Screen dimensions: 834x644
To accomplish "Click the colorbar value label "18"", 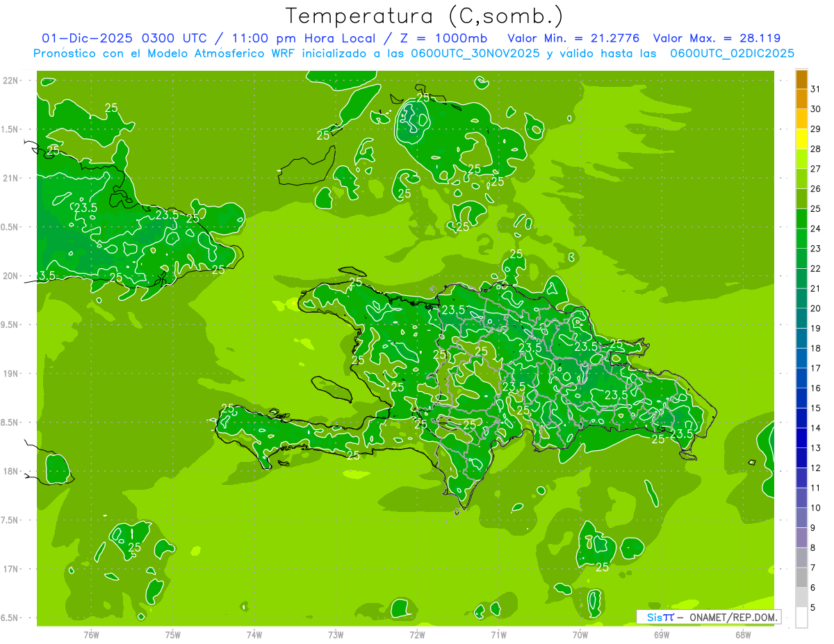I will (816, 348).
